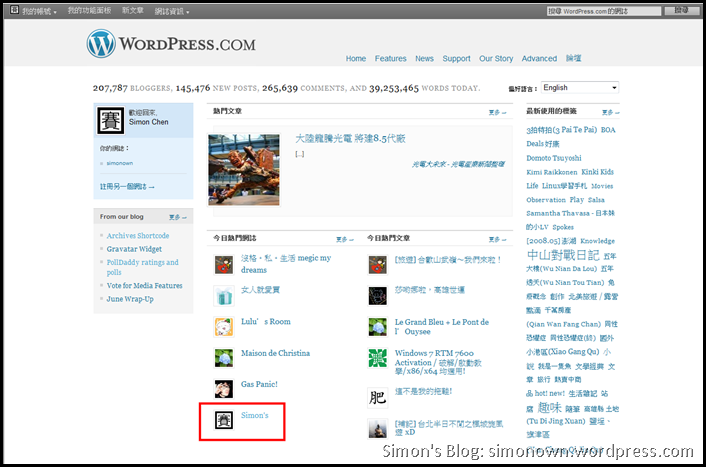This screenshot has width=706, height=467.
Task: Click the 趣味 tag
Action: (x=549, y=408)
